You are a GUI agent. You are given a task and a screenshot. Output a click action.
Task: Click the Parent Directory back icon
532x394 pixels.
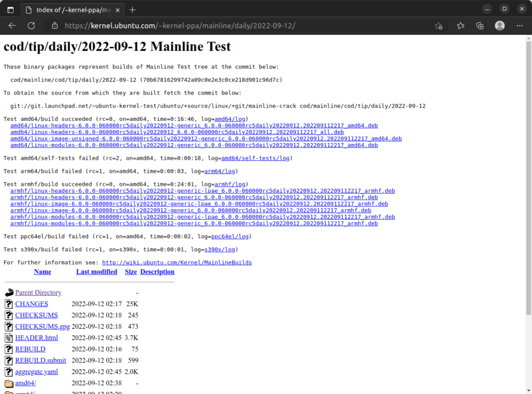9,292
